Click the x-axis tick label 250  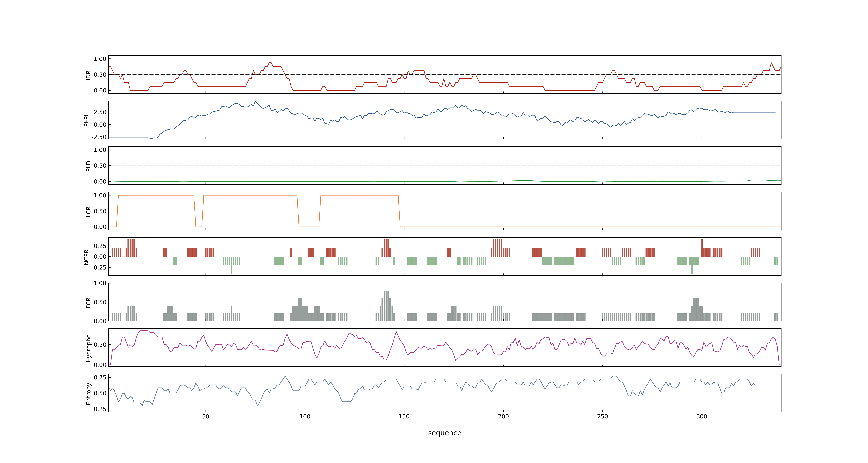[x=602, y=416]
